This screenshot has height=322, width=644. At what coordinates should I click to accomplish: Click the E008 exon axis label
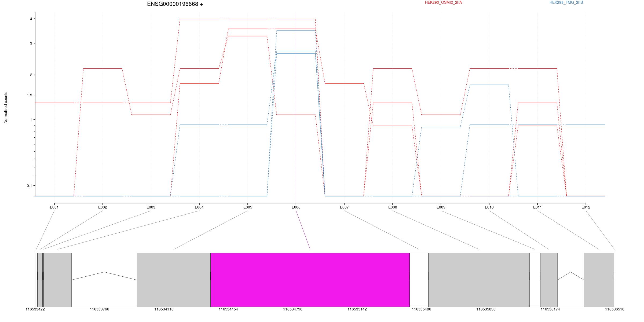click(x=393, y=207)
